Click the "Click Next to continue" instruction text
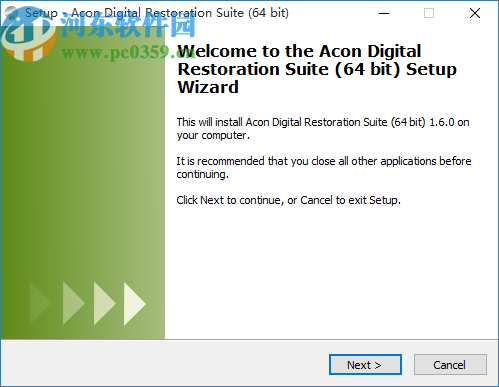Viewport: 499px width, 387px height. click(288, 200)
